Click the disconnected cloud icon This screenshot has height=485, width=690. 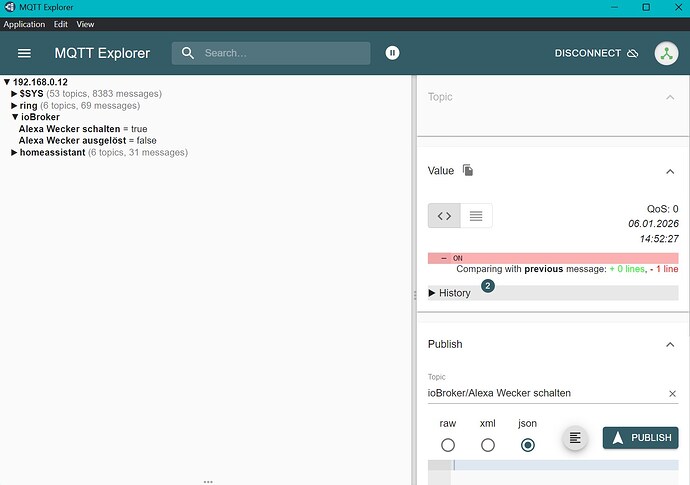click(x=633, y=53)
